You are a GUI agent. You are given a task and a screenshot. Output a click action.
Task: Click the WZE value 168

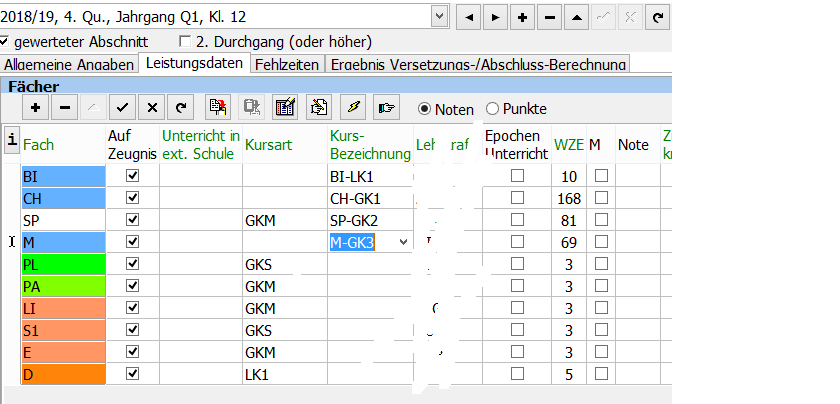tap(569, 199)
